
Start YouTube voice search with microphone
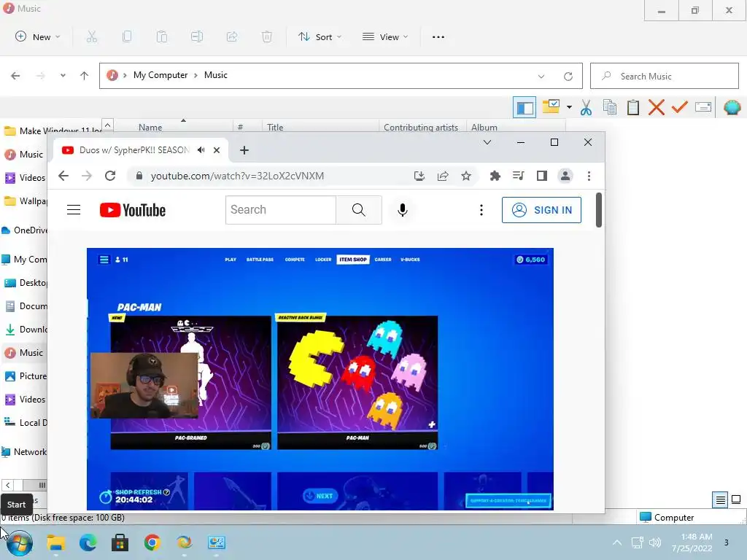[403, 209]
